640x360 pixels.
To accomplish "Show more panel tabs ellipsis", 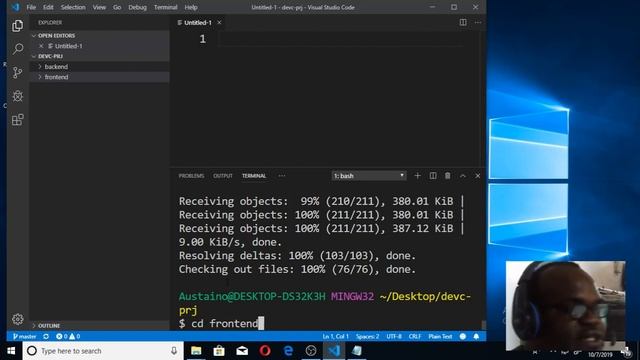I will pyautogui.click(x=282, y=176).
